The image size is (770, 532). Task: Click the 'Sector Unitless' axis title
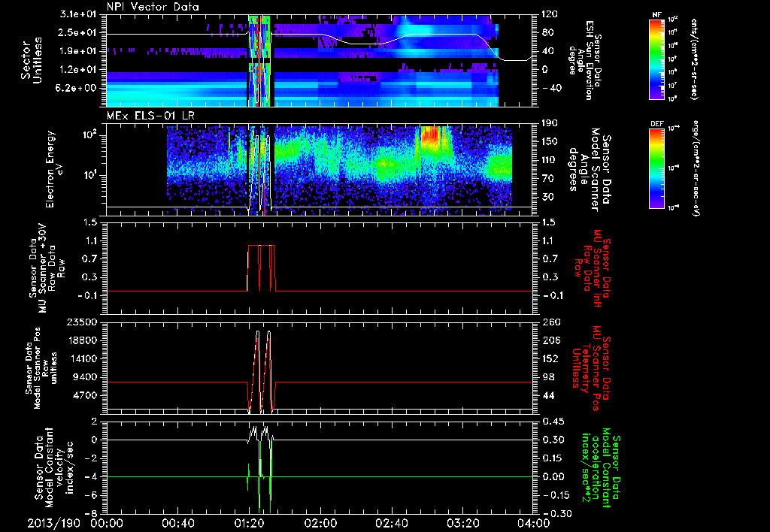tap(32, 60)
